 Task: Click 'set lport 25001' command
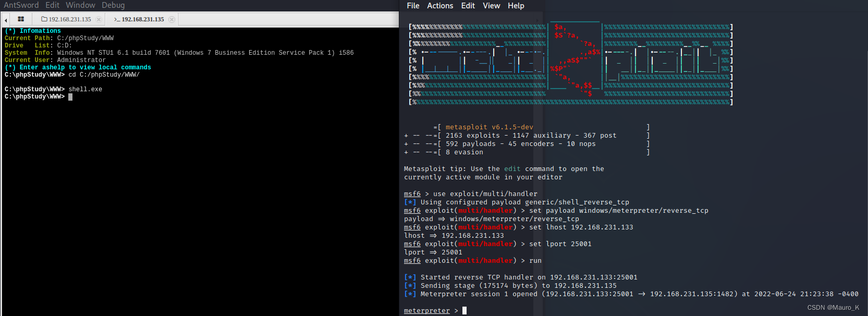click(560, 244)
